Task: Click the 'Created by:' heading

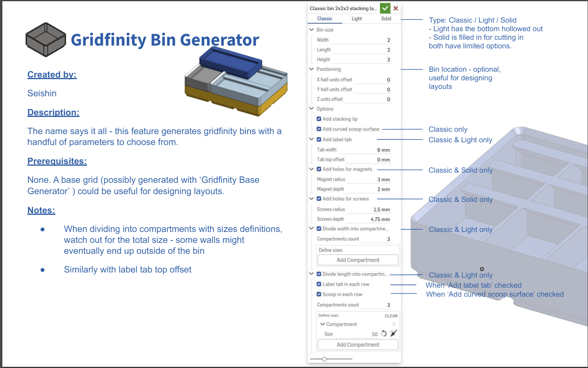Action: tap(52, 74)
